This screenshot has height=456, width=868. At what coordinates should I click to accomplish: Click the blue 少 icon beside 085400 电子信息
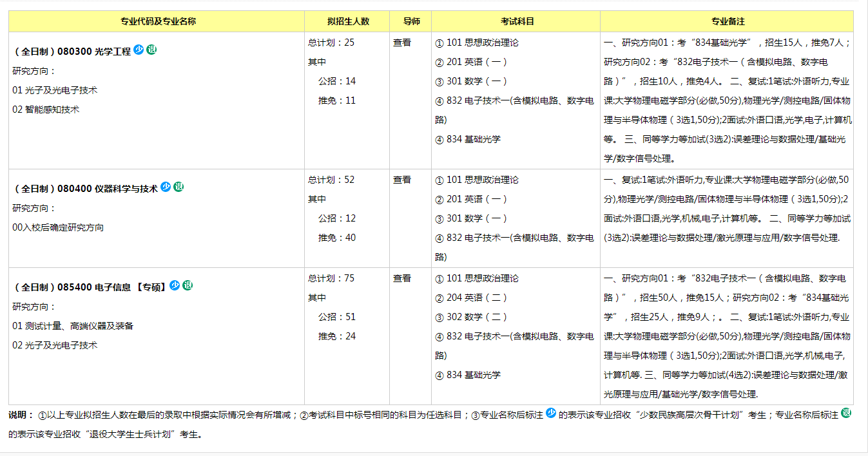(x=175, y=285)
